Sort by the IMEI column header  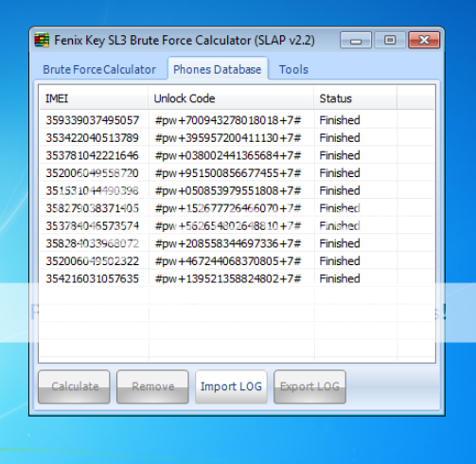coord(94,98)
